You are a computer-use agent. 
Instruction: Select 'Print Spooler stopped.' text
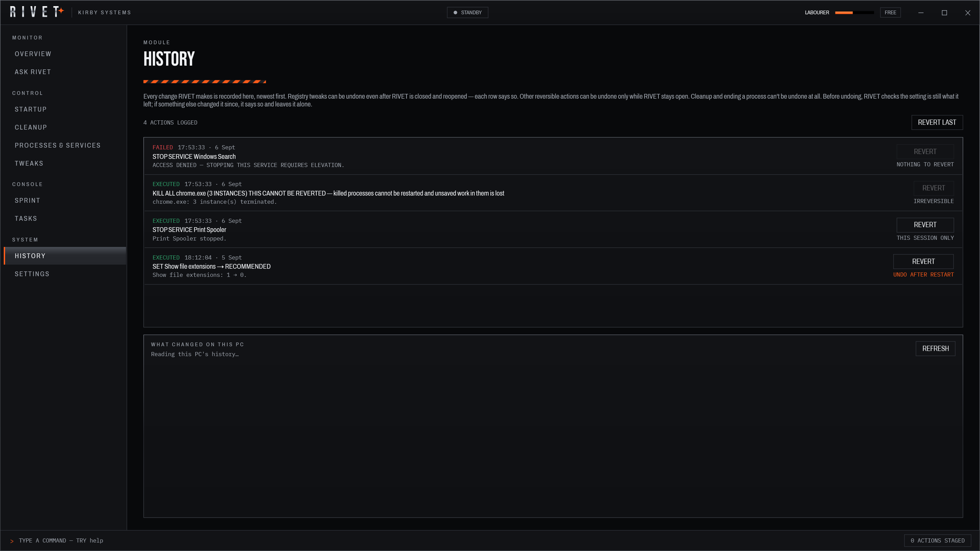tap(189, 238)
